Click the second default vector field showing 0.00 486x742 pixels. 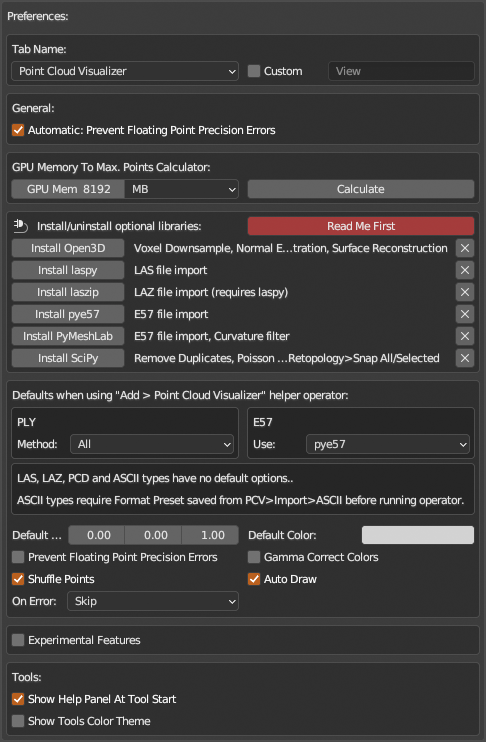point(153,535)
